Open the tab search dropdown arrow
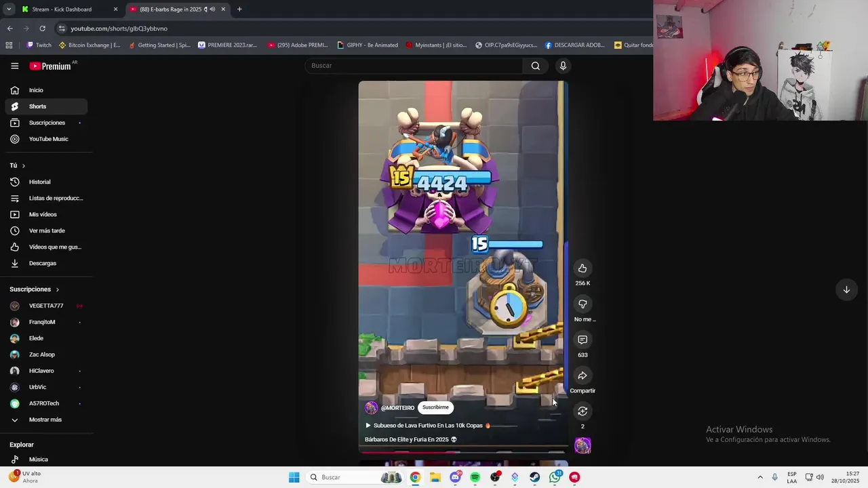The height and width of the screenshot is (488, 868). (8, 9)
